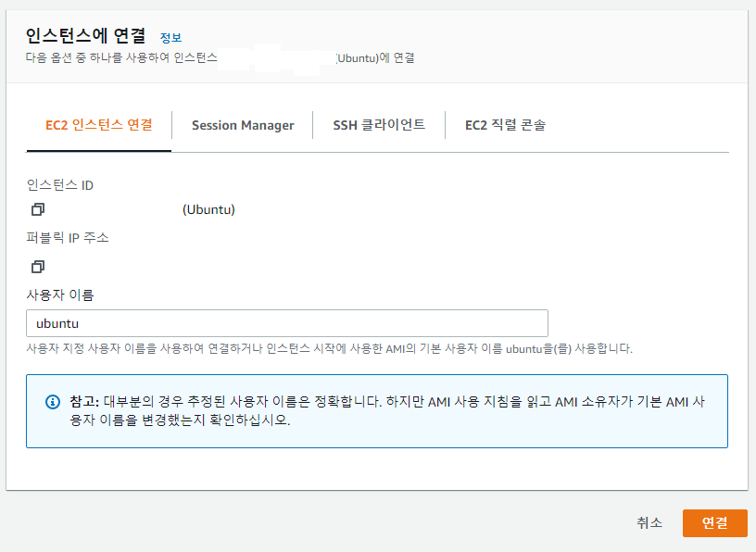Open the 정보 link next to the title
756x552 pixels.
point(169,37)
